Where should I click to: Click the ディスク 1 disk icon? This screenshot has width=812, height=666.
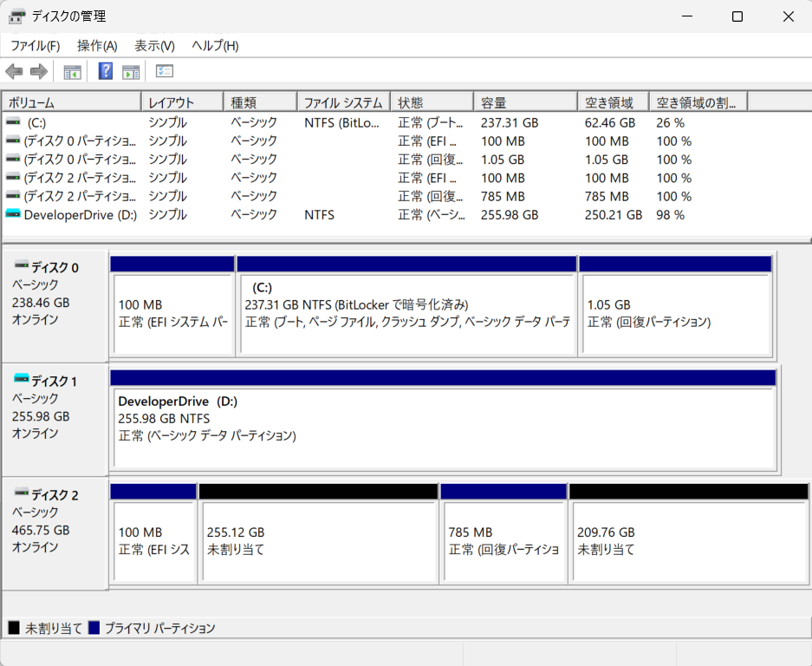tap(22, 379)
